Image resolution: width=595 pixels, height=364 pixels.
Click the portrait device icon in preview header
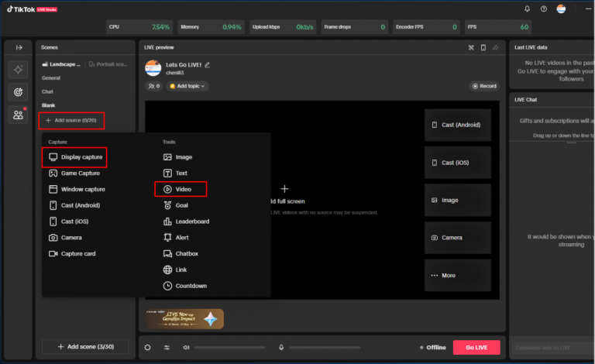click(x=483, y=47)
